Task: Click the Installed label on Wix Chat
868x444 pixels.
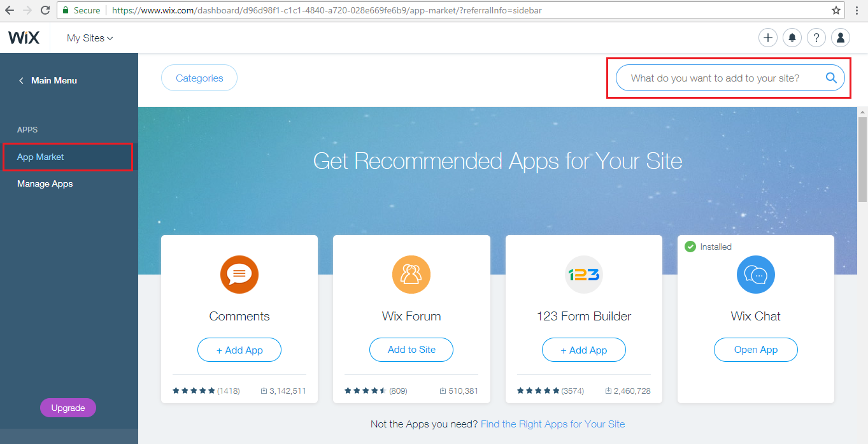Action: coord(716,247)
